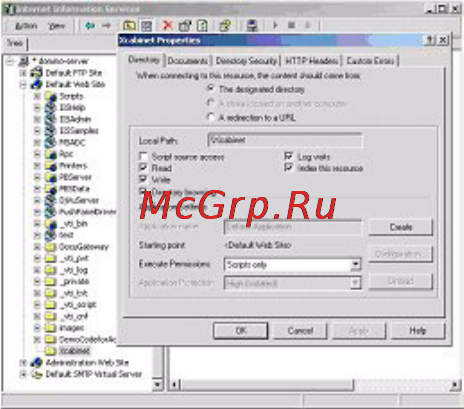Click the tree pane scroll down arrow

coord(157,385)
